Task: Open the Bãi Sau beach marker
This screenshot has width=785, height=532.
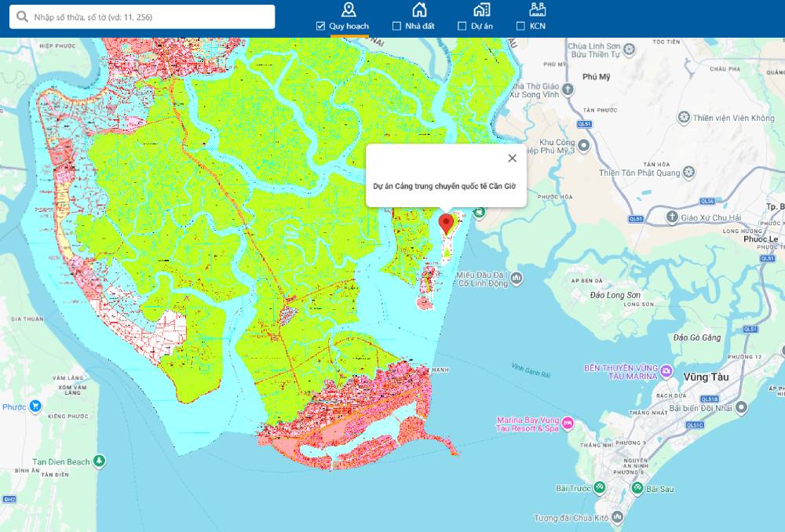Action: click(637, 488)
